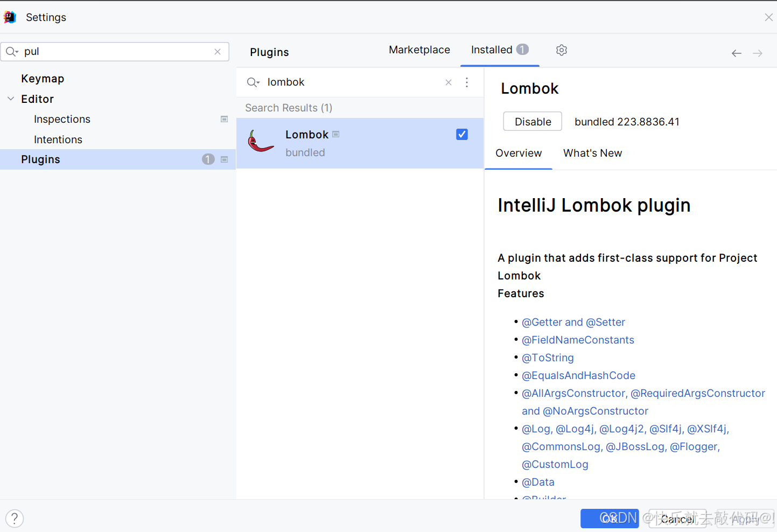Open the @EqualsAndHashCode link
Viewport: 777px width, 532px height.
[x=578, y=375]
